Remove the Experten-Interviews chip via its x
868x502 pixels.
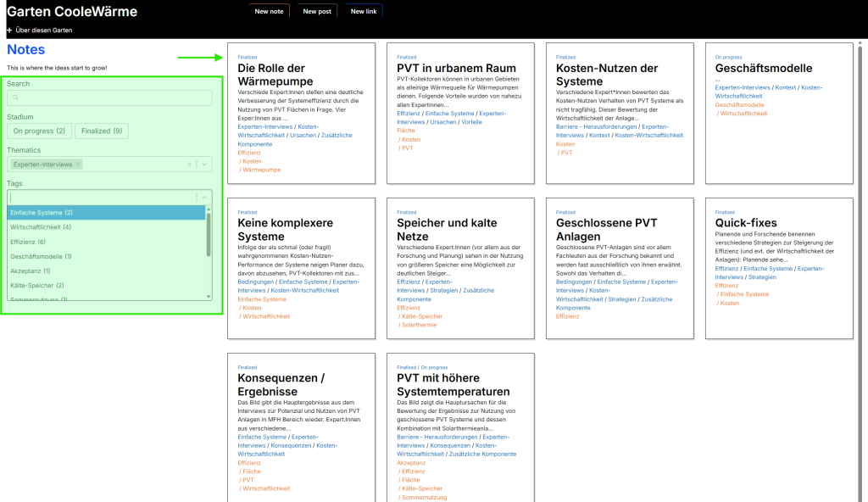coord(78,165)
